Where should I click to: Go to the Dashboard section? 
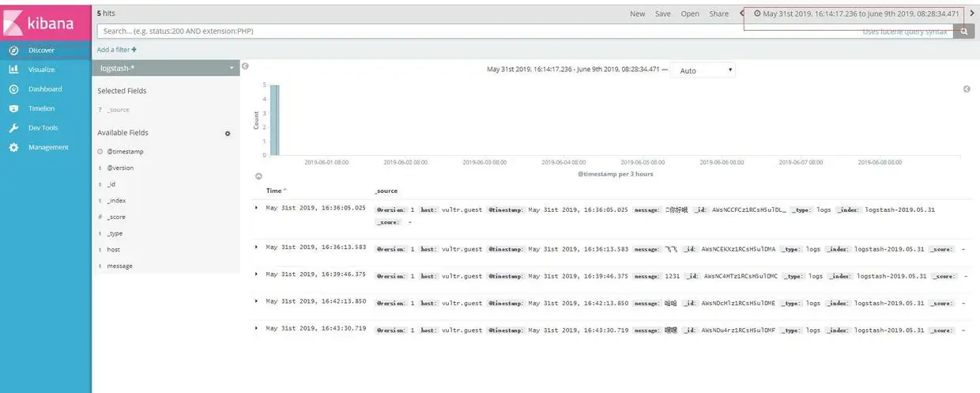pyautogui.click(x=46, y=89)
